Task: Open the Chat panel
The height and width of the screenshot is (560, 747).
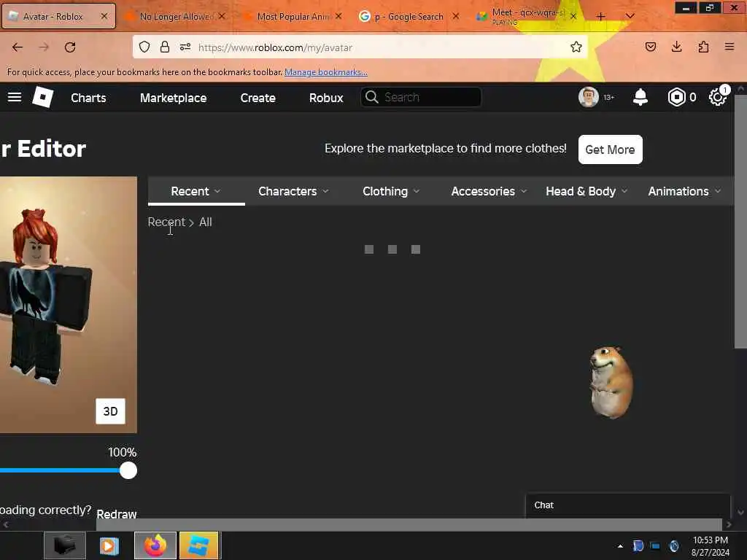Action: click(628, 505)
